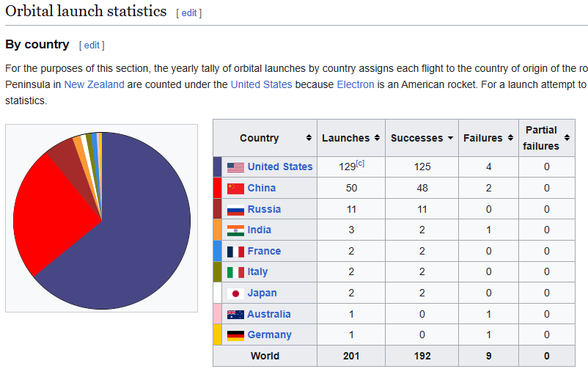Open the Germany table link
This screenshot has height=380, width=588.
pyautogui.click(x=269, y=335)
